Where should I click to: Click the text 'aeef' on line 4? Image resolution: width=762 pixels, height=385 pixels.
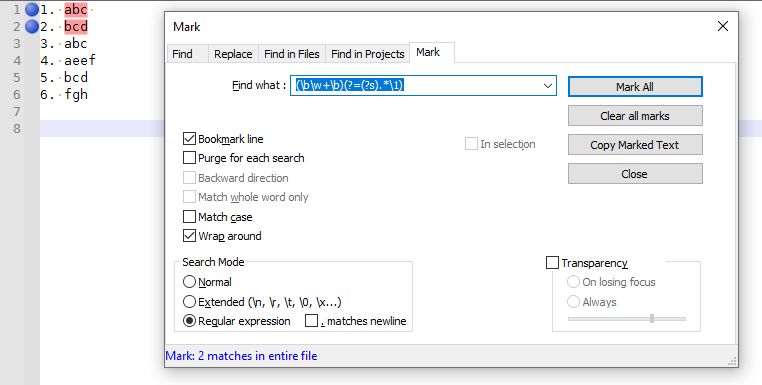coord(80,60)
